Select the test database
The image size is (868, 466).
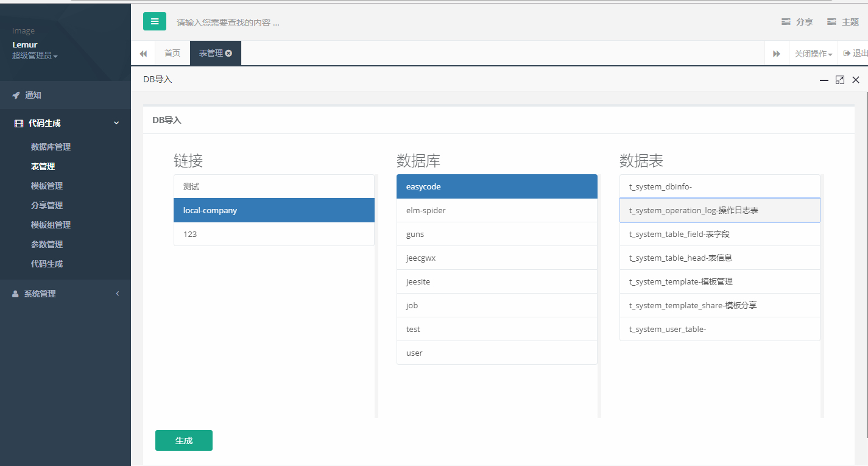[497, 329]
